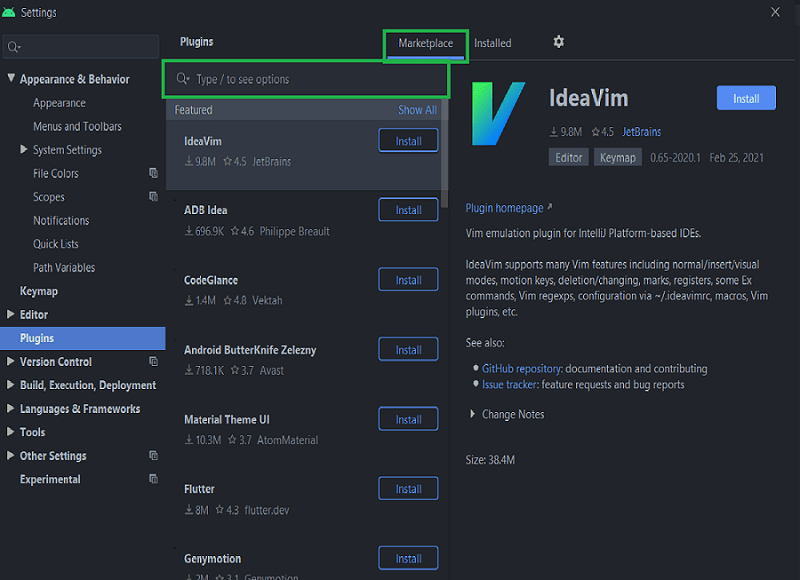The width and height of the screenshot is (800, 580).
Task: Show All featured plugins
Action: pos(417,110)
